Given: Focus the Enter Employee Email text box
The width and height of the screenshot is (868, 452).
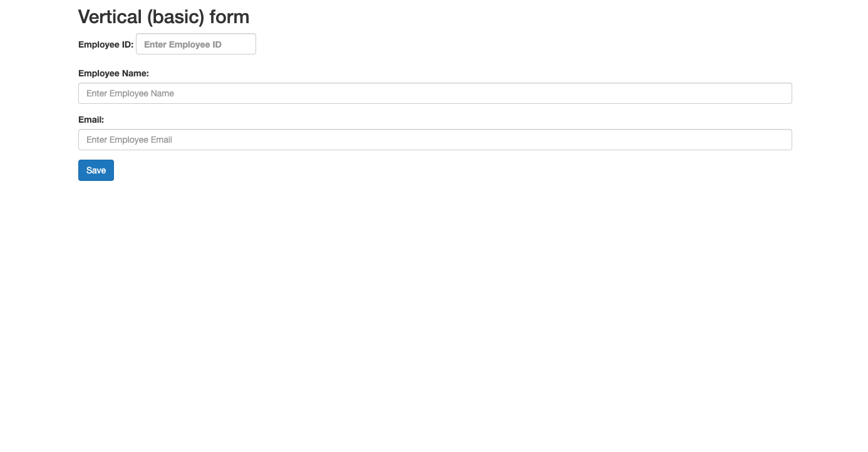Looking at the screenshot, I should point(435,139).
